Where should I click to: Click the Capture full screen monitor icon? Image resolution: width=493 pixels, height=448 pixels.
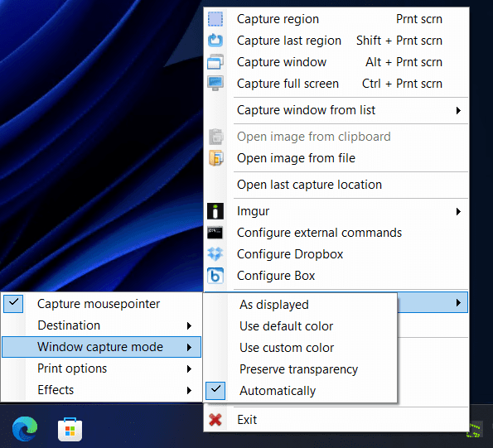click(x=215, y=84)
